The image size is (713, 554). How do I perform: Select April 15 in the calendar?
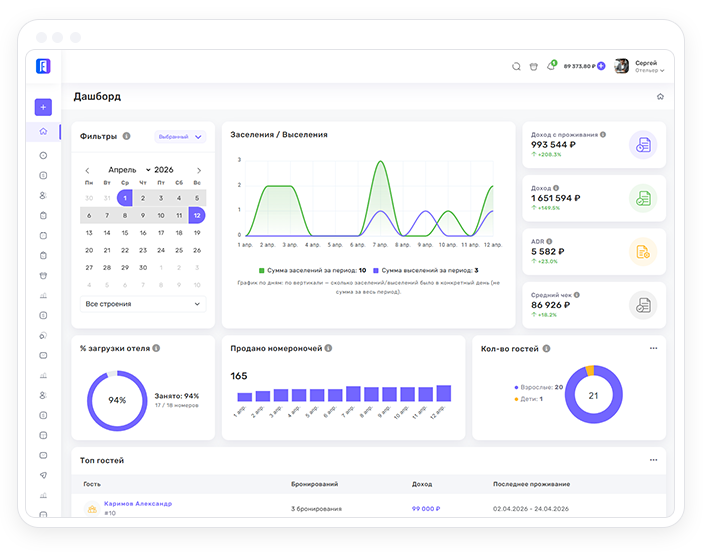(x=125, y=233)
